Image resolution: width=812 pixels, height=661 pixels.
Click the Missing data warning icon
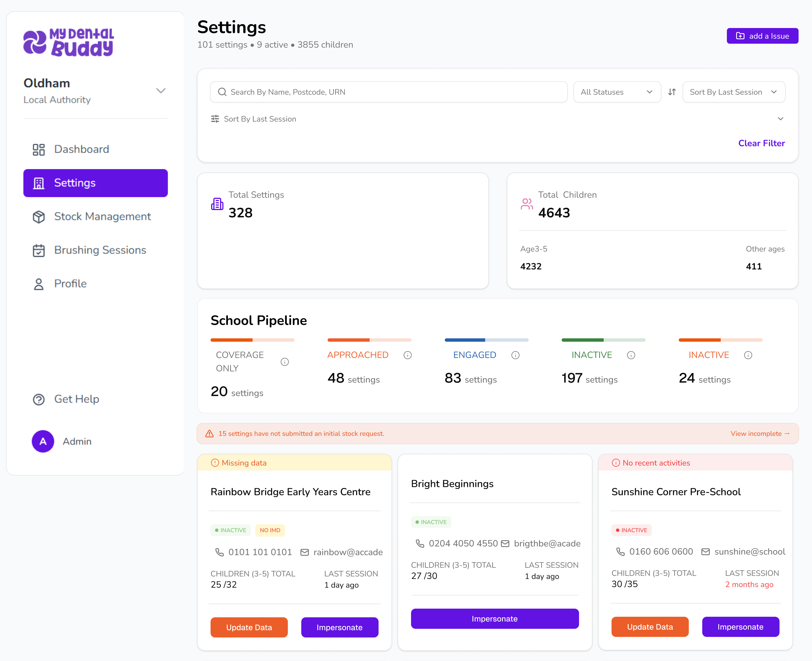(215, 463)
